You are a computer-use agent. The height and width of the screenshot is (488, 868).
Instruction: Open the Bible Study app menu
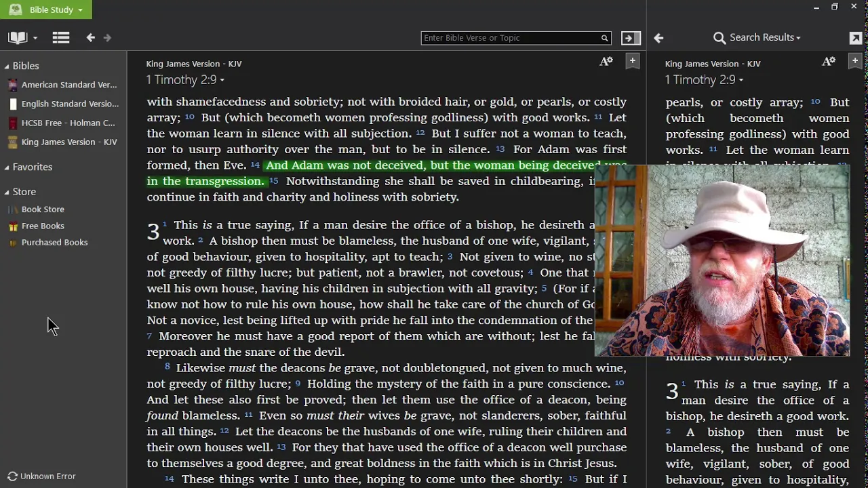tap(45, 9)
